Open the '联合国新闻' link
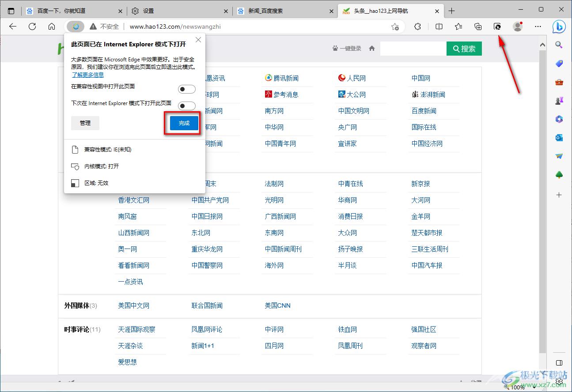The height and width of the screenshot is (392, 572). coord(207,305)
